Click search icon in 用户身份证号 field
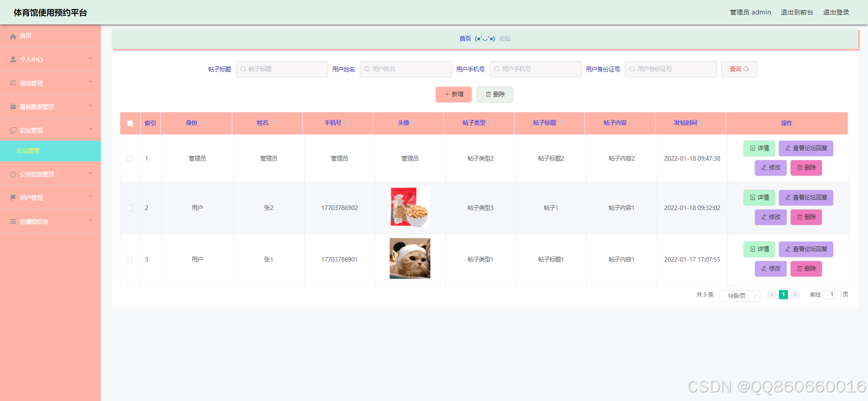 [x=632, y=69]
